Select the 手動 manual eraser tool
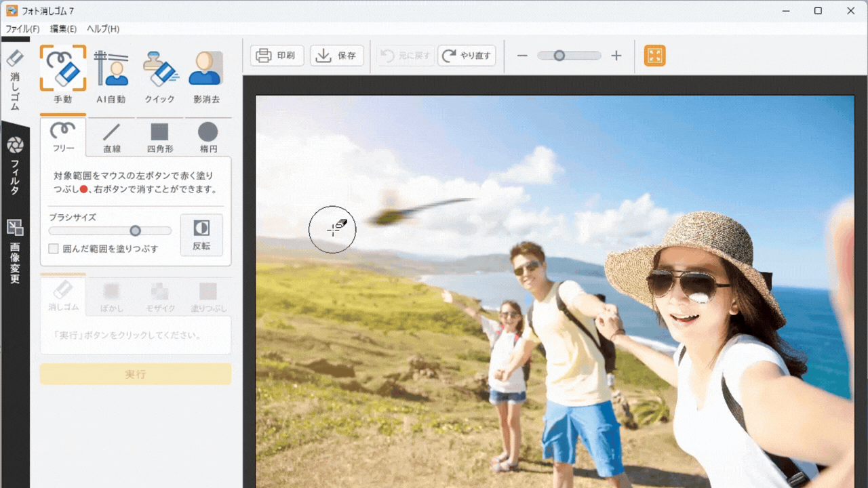868x488 pixels. [63, 75]
